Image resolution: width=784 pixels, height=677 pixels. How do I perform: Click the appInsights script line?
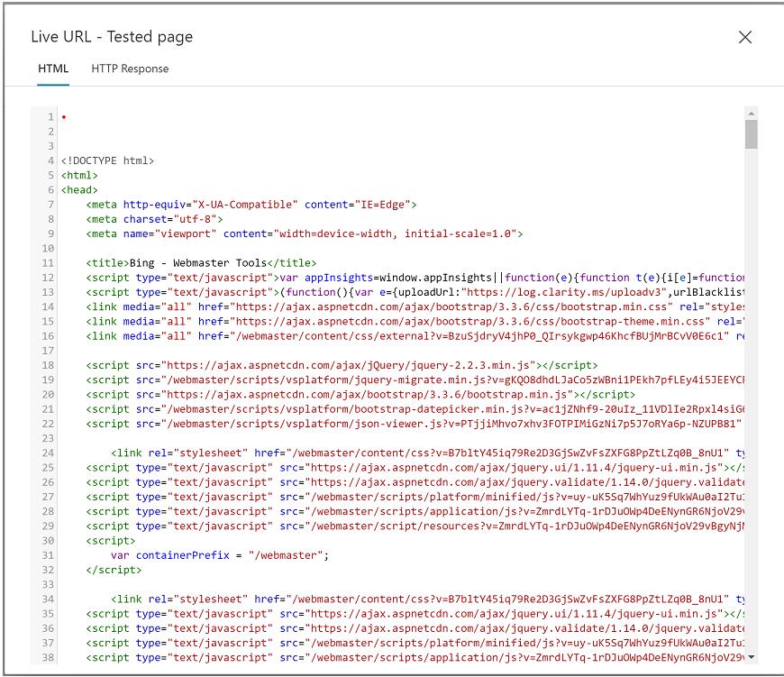coord(415,278)
